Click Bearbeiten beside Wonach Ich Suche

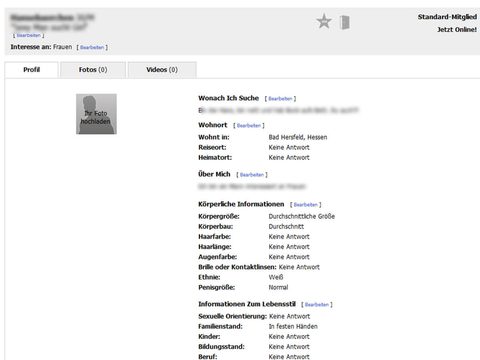pos(280,99)
